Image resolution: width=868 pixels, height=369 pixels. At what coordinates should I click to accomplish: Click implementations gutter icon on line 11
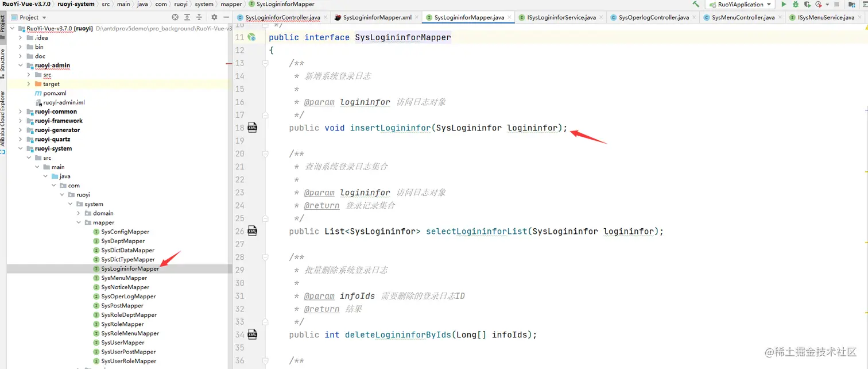251,37
